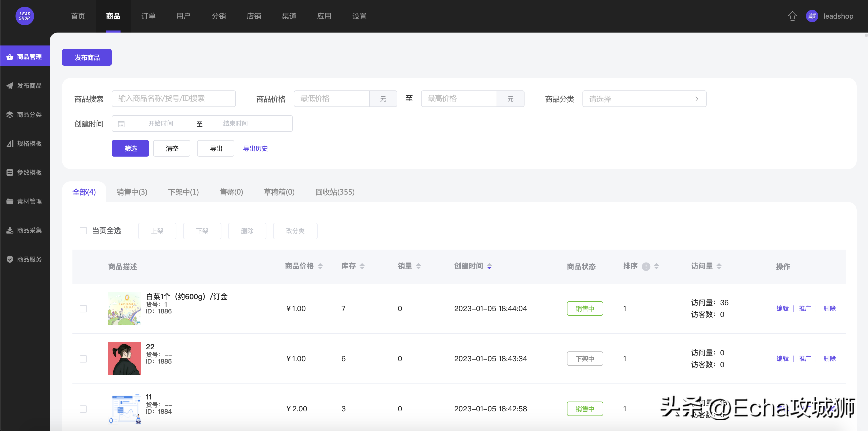Image resolution: width=868 pixels, height=431 pixels.
Task: Click the download icon beside 商品采集
Action: click(10, 230)
